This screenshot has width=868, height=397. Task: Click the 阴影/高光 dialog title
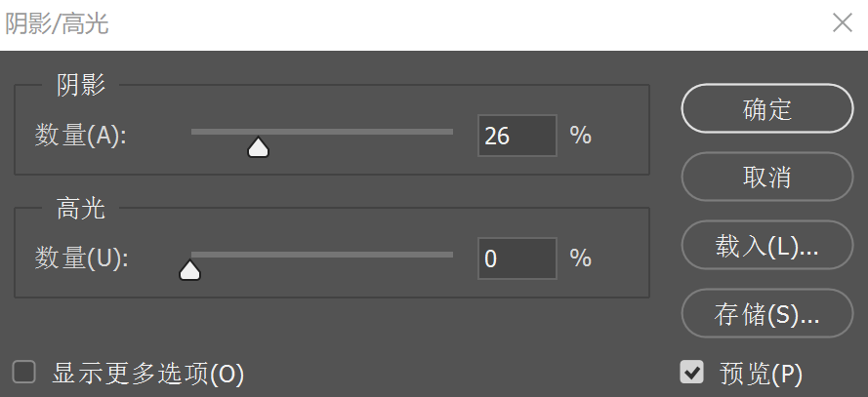pyautogui.click(x=57, y=24)
